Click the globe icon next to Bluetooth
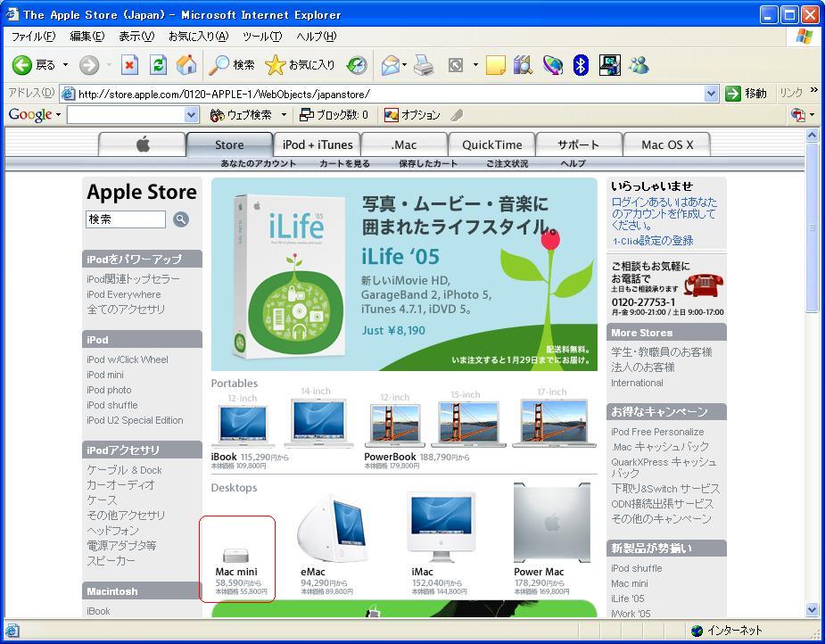 pos(552,65)
